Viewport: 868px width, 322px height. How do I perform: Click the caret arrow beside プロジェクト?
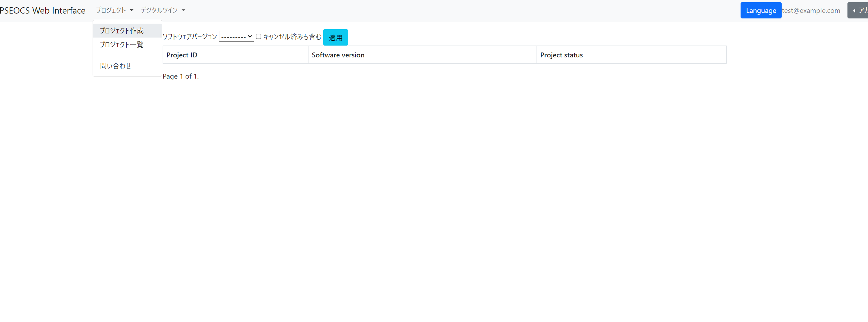click(132, 10)
